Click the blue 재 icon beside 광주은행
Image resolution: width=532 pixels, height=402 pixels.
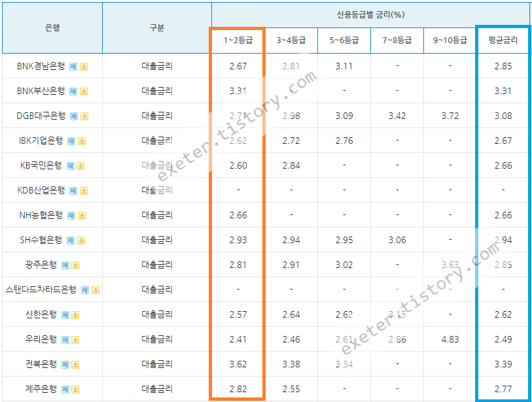[x=65, y=265]
